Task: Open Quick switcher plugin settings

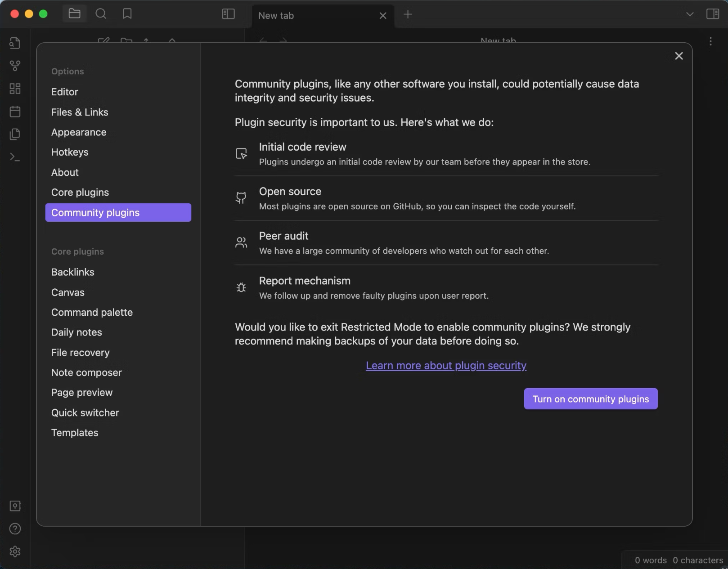Action: (118, 412)
